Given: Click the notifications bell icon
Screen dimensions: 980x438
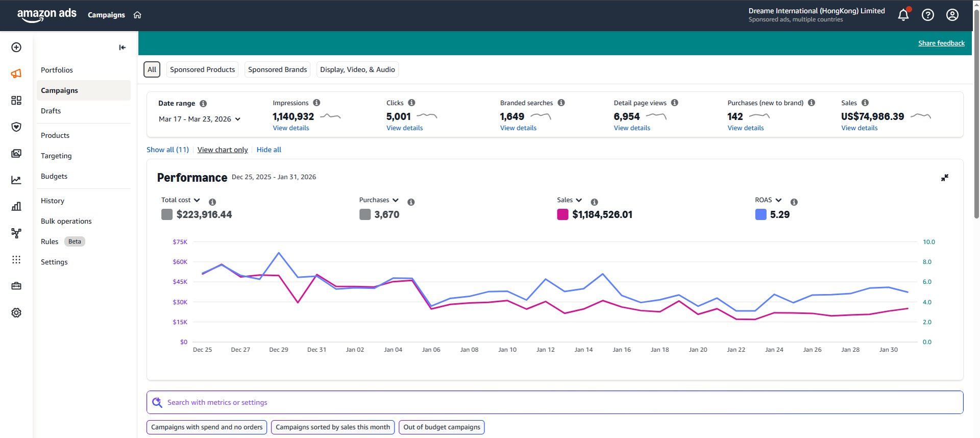Looking at the screenshot, I should pyautogui.click(x=903, y=15).
